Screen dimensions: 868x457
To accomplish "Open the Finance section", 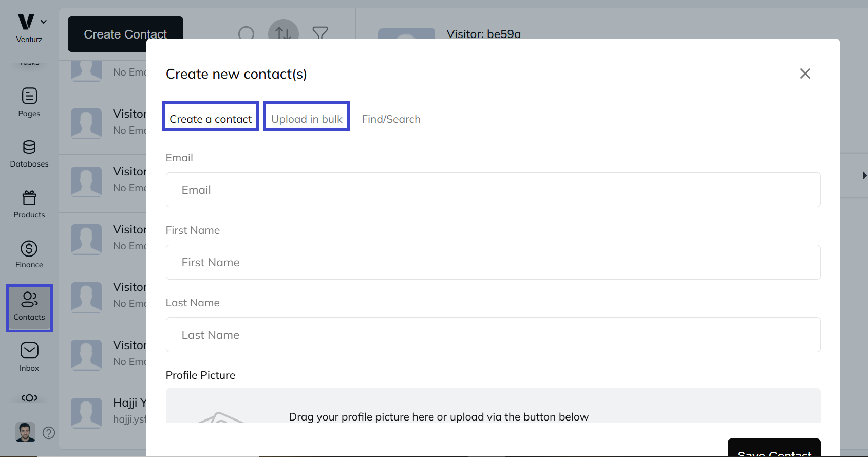I will coord(29,254).
